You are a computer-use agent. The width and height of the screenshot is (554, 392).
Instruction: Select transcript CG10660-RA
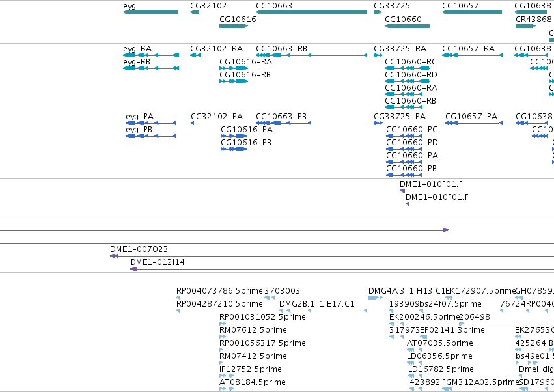[x=404, y=94]
